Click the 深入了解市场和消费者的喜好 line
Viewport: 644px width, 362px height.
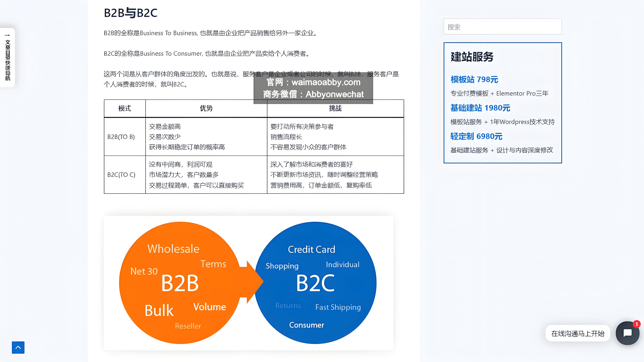311,165
